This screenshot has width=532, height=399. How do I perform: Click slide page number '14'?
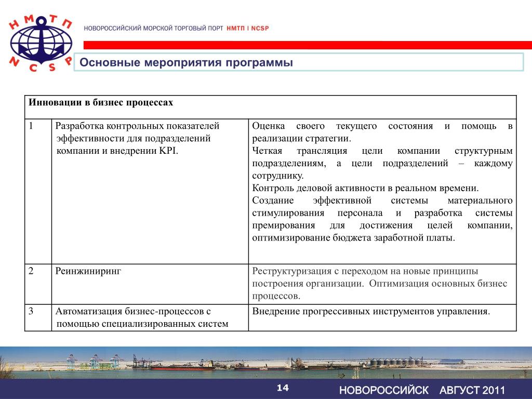[283, 388]
